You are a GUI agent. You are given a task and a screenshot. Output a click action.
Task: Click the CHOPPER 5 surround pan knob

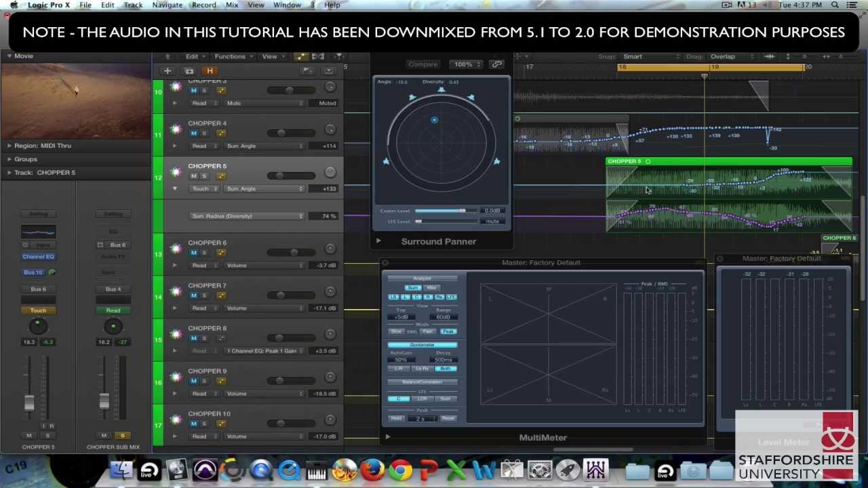330,172
